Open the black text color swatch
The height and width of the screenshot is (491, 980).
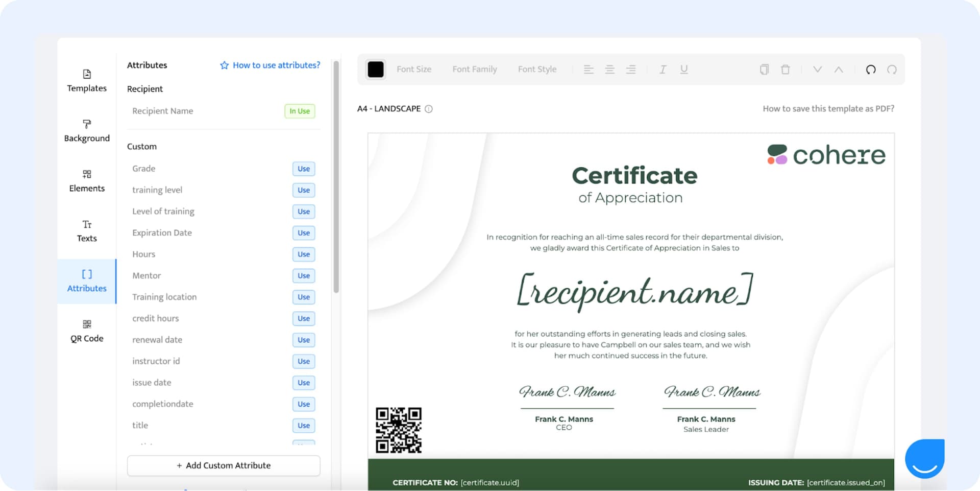click(x=376, y=69)
